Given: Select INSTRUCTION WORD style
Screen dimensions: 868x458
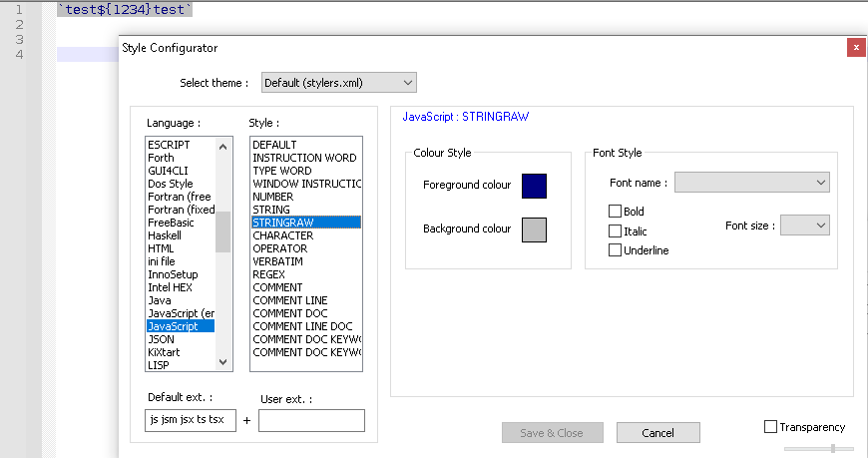Looking at the screenshot, I should coord(306,158).
